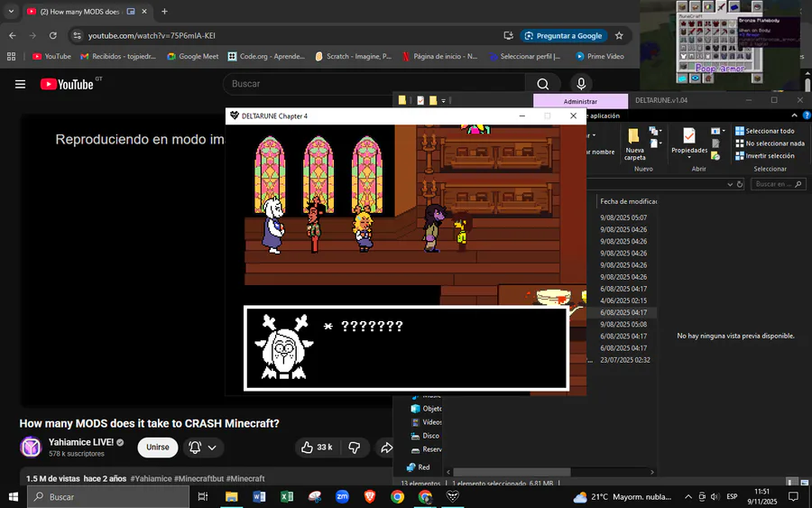View site information icon in address bar

[78, 36]
